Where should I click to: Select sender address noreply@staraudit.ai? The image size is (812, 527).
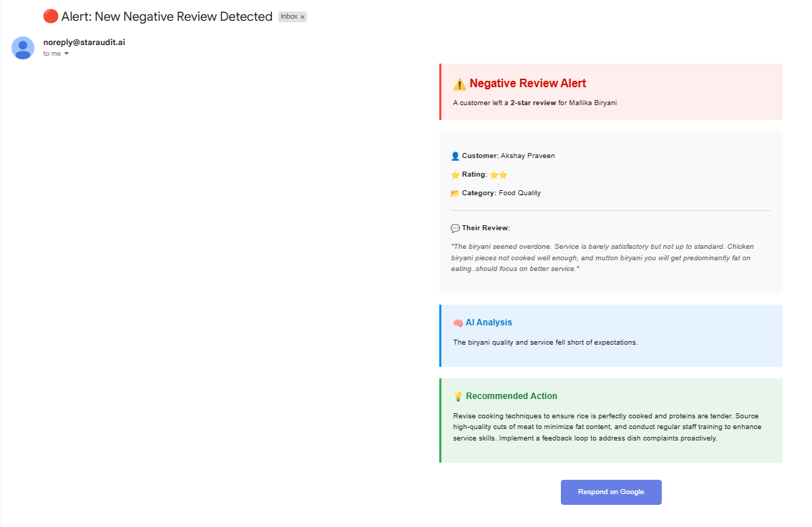pos(84,42)
